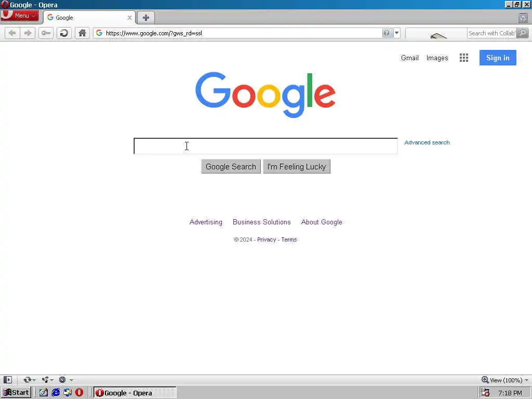Click the Google favicon in the address bar
This screenshot has width=532, height=399.
[99, 33]
